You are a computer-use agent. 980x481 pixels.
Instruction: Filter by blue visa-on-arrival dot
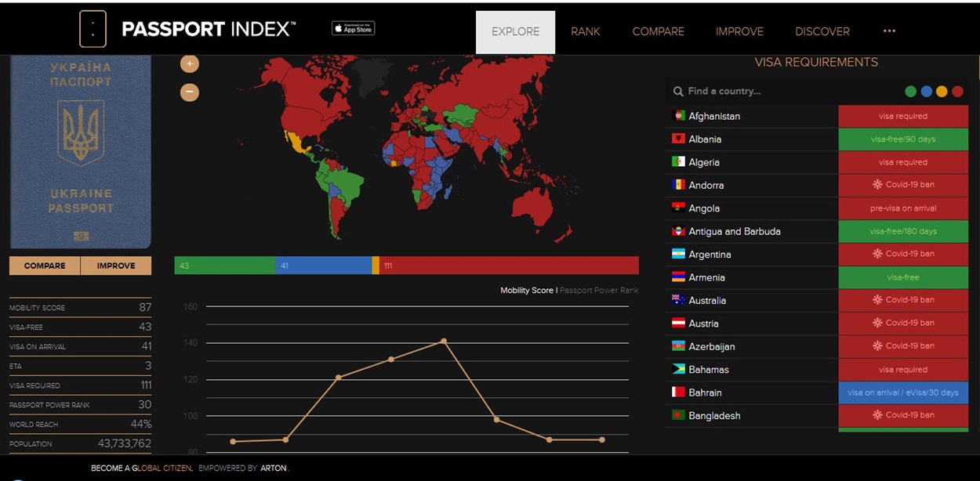926,92
